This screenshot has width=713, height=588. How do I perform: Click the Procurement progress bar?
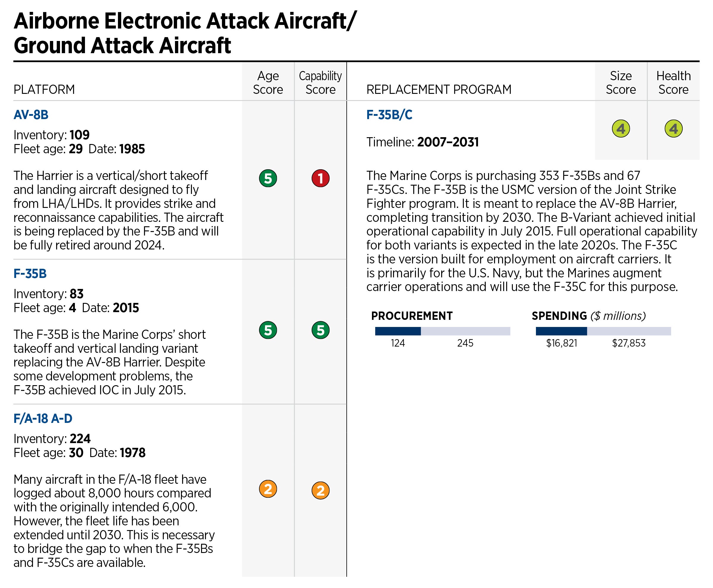point(442,331)
